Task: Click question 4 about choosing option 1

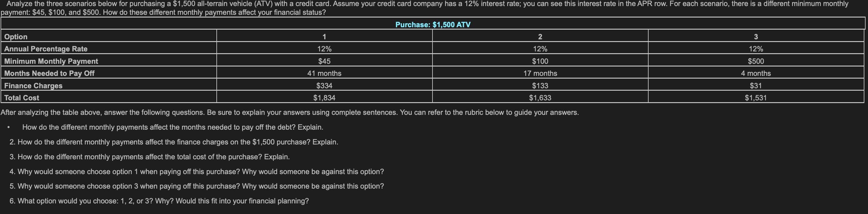Action: click(x=197, y=172)
